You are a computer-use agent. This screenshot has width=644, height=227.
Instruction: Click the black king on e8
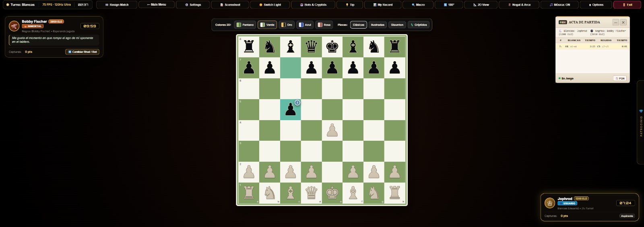point(332,47)
